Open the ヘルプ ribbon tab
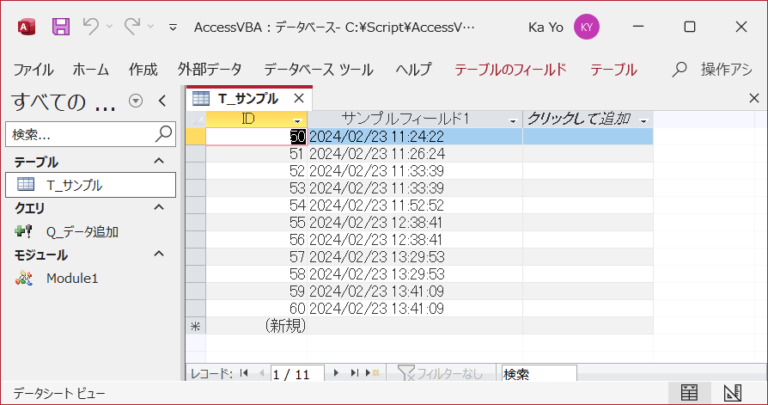768x405 pixels. coord(413,70)
